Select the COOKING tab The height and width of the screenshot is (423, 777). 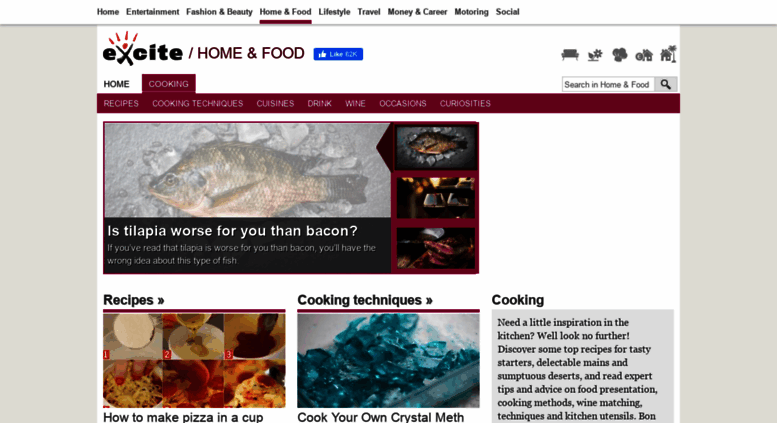coord(168,84)
